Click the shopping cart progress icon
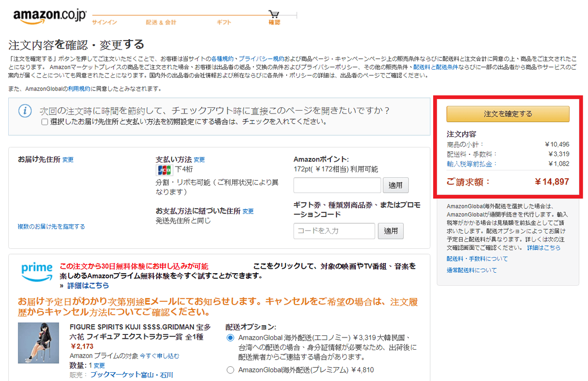588x381 pixels. [x=274, y=14]
